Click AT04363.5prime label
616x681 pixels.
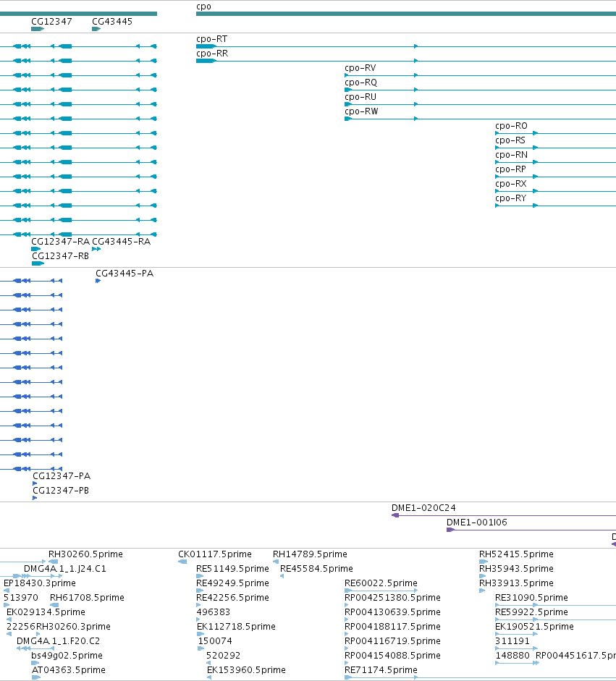tap(69, 670)
